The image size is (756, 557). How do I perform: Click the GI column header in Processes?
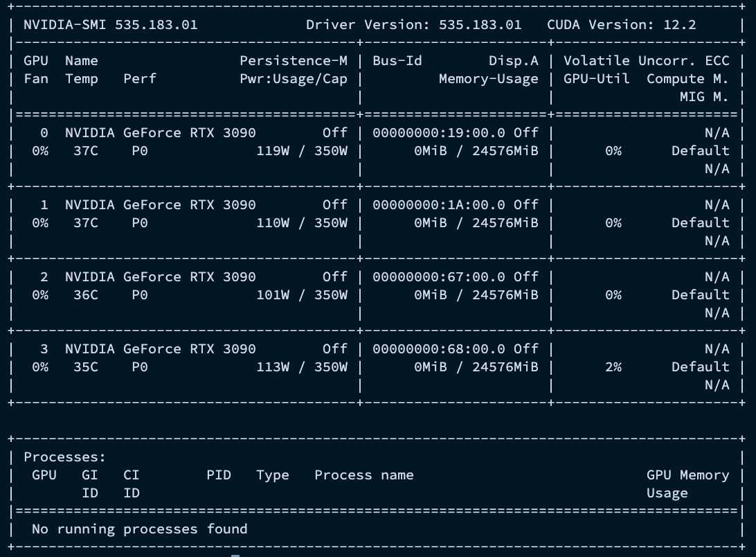[90, 475]
